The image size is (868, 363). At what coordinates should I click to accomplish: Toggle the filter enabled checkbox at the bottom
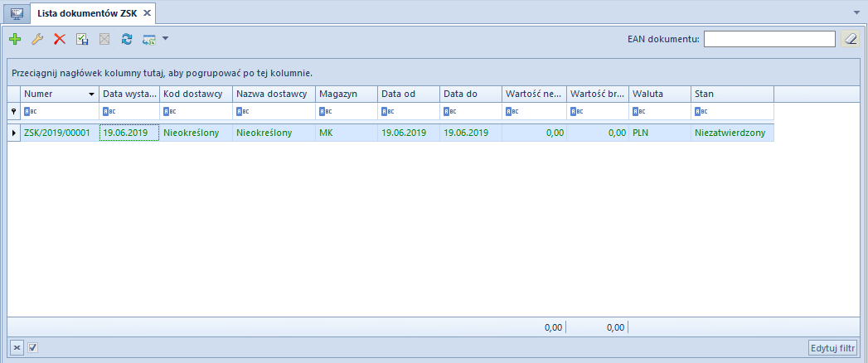[x=32, y=348]
